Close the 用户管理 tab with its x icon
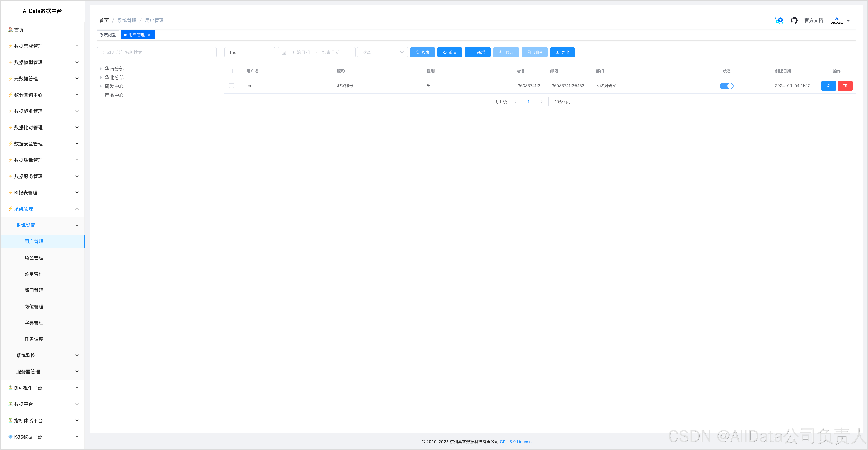 149,35
